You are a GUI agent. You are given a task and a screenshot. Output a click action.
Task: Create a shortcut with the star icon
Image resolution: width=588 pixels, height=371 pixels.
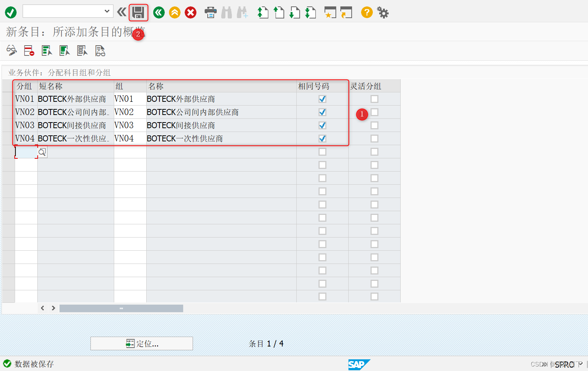point(330,12)
